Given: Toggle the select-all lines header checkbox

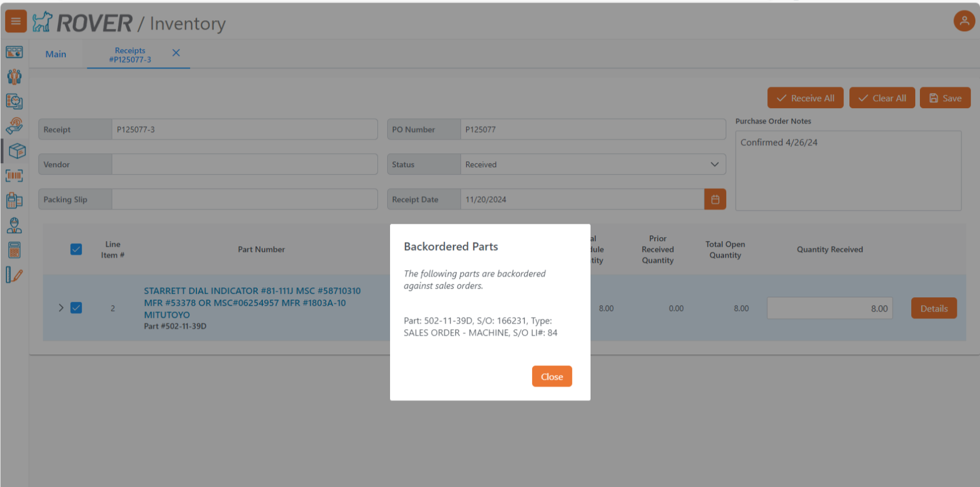Looking at the screenshot, I should point(76,249).
